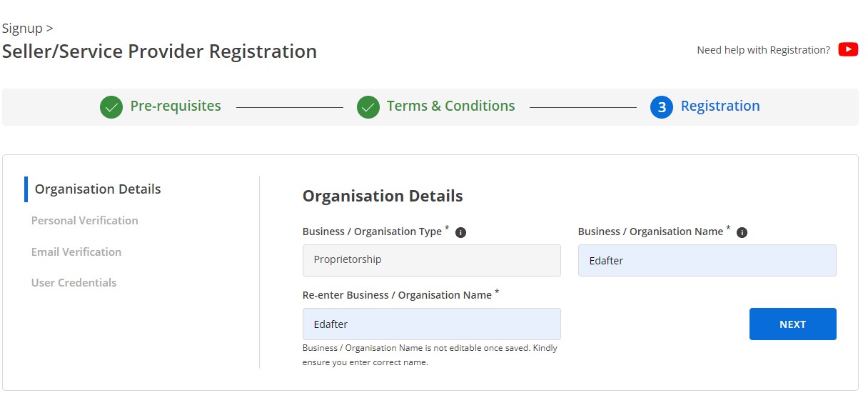868x408 pixels.
Task: Click the Seller/Service Provider Registration heading
Action: pos(159,52)
